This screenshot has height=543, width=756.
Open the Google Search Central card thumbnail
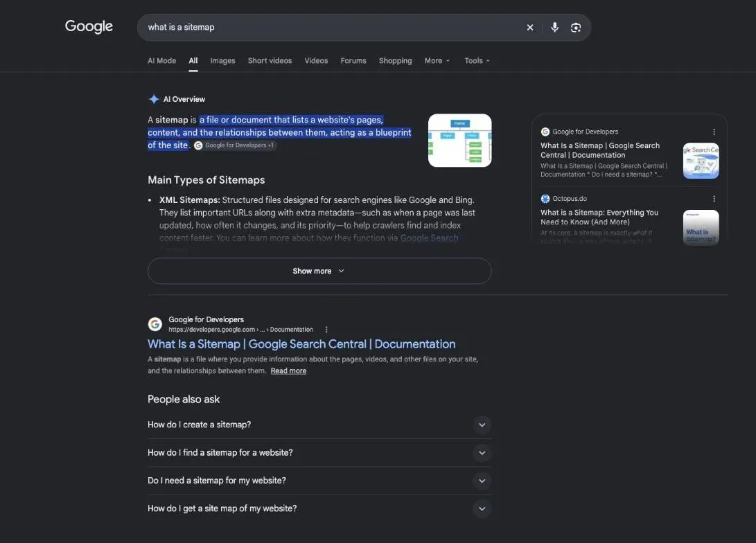(x=701, y=161)
